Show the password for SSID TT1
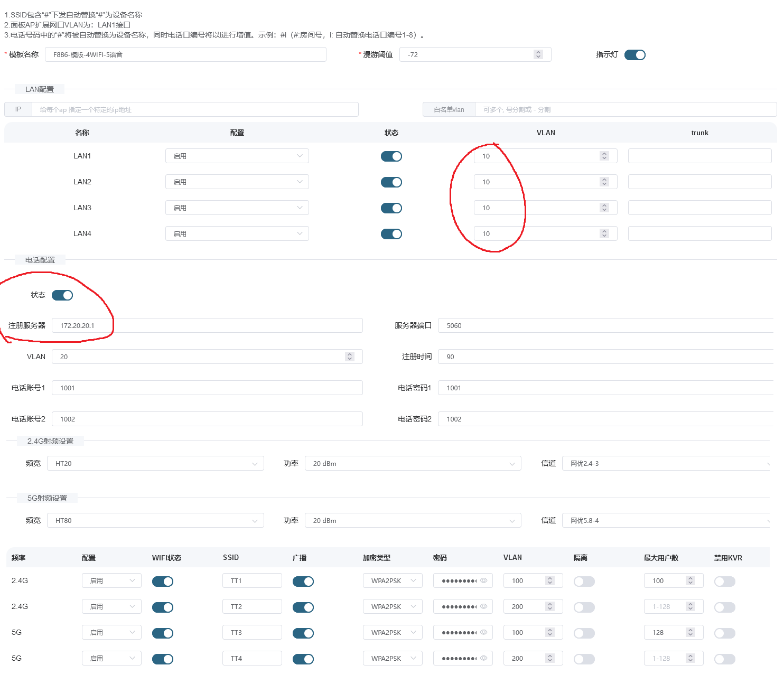This screenshot has height=684, width=784. [x=483, y=580]
